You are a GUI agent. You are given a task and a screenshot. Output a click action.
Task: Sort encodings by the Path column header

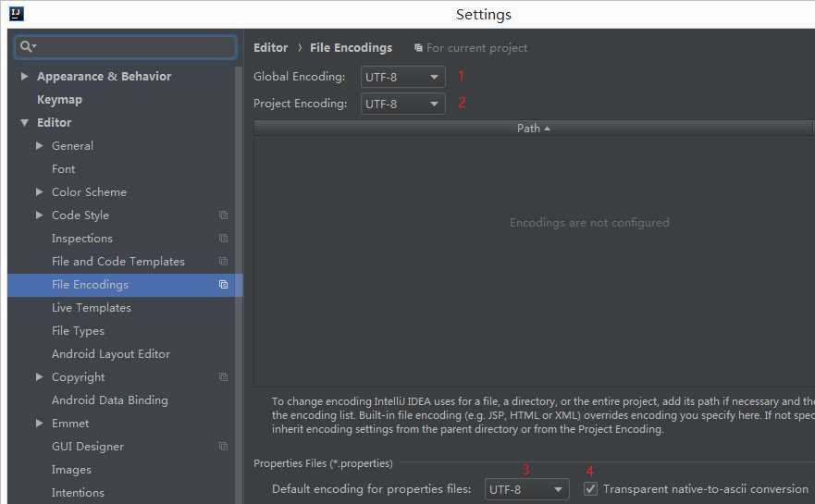[x=532, y=129]
